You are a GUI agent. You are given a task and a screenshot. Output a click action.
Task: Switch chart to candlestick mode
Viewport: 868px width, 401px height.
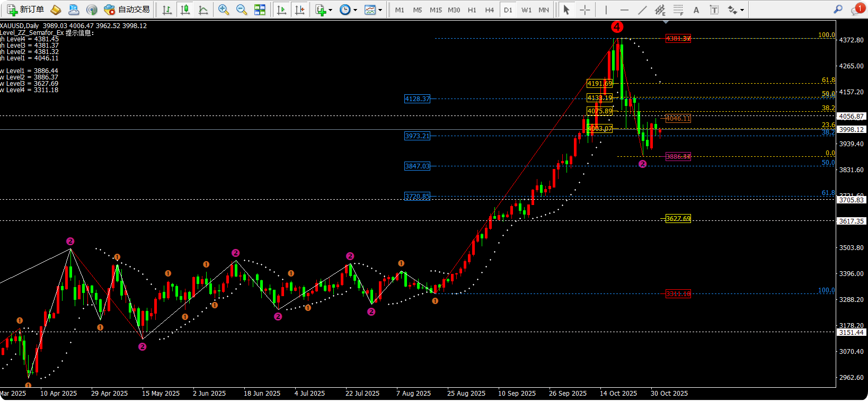tap(185, 10)
